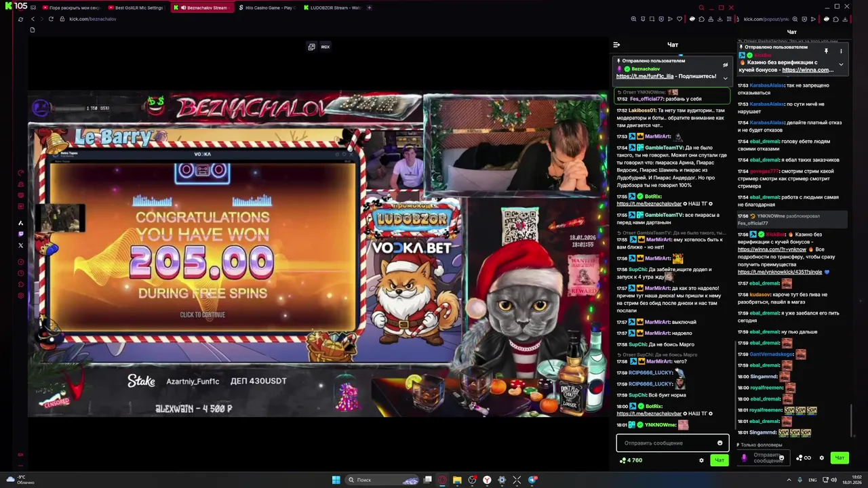Open Telegram from the taskbar

pos(532,480)
